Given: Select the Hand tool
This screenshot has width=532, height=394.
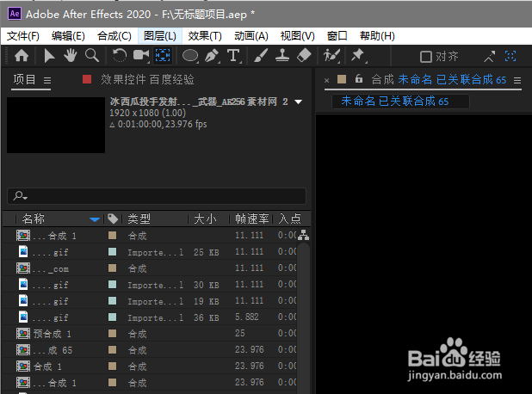Looking at the screenshot, I should click(71, 56).
